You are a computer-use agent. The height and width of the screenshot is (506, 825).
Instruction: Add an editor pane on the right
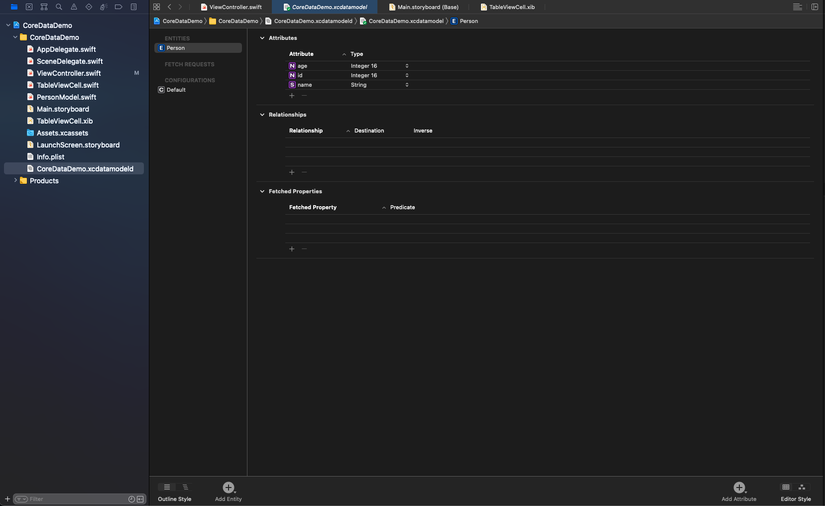[814, 7]
